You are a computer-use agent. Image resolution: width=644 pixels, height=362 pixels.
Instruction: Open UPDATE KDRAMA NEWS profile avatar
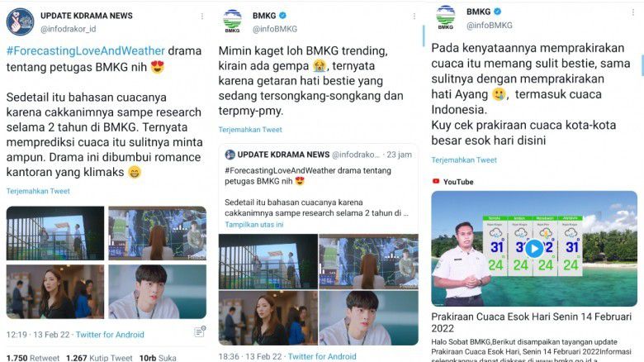(x=20, y=21)
